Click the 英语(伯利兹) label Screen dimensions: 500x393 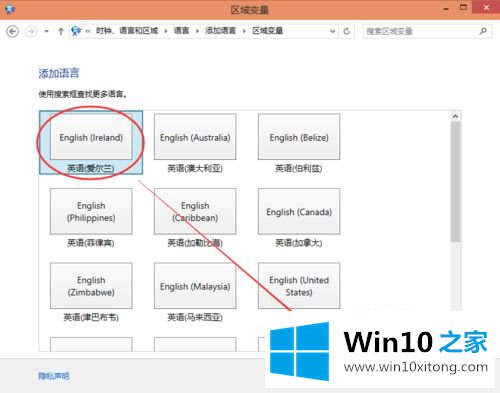tap(299, 168)
